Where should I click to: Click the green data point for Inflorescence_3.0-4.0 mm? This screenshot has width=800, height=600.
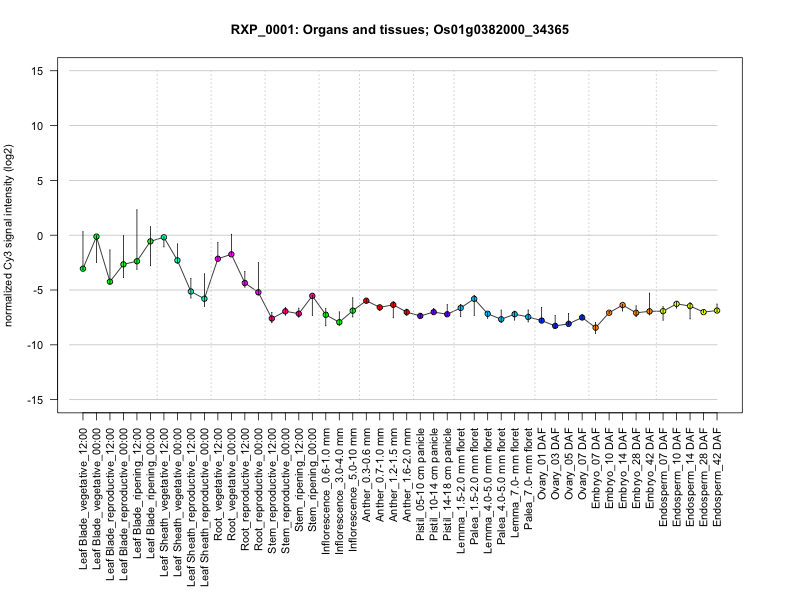[x=339, y=322]
